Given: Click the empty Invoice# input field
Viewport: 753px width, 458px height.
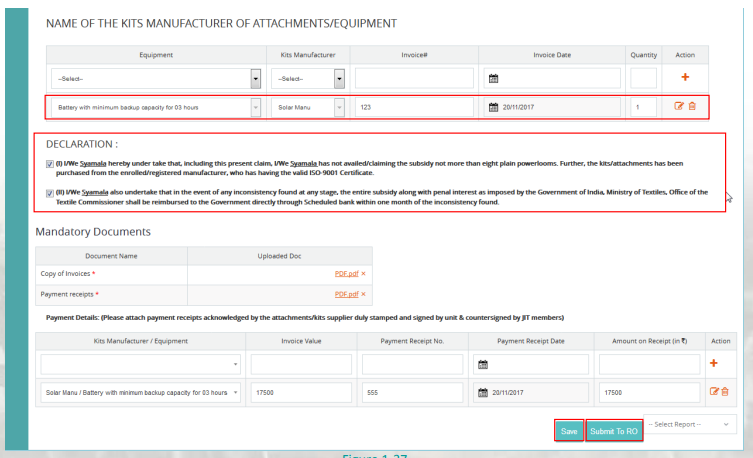Looking at the screenshot, I should pyautogui.click(x=414, y=78).
